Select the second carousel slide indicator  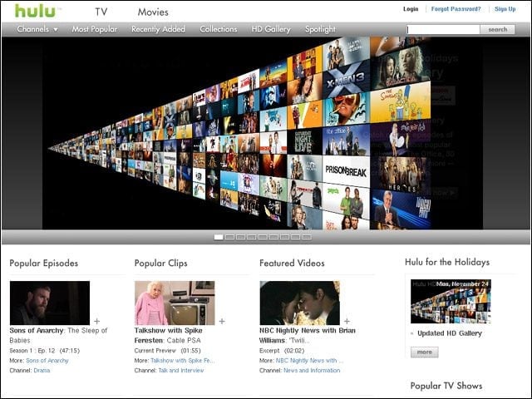pos(229,237)
